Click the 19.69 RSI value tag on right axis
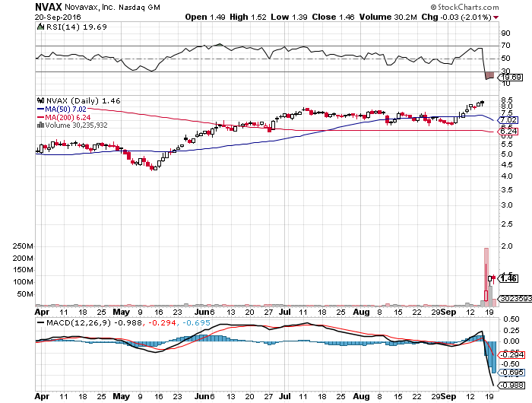Screen dimensions: 532x403 [511, 78]
